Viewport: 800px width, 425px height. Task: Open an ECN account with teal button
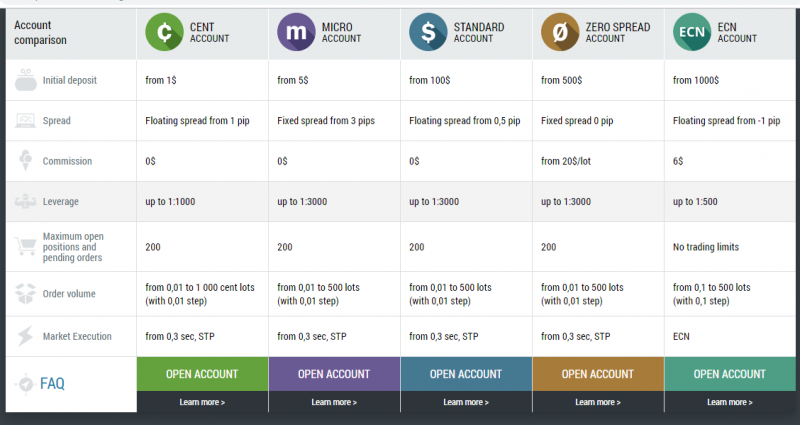pos(730,374)
